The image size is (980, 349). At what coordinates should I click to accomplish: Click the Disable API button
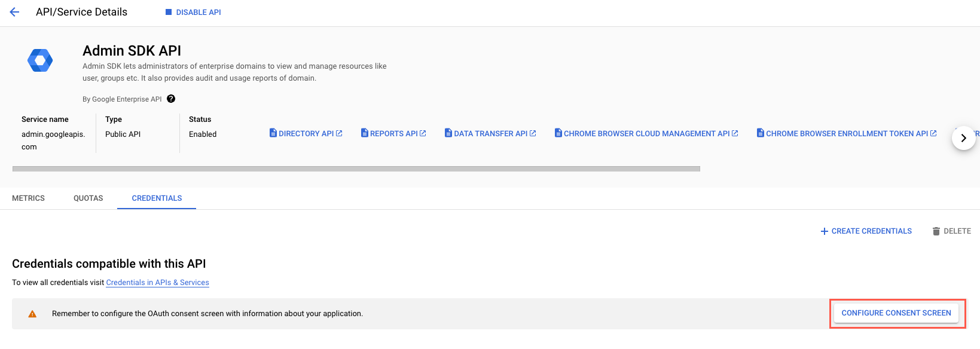tap(193, 12)
